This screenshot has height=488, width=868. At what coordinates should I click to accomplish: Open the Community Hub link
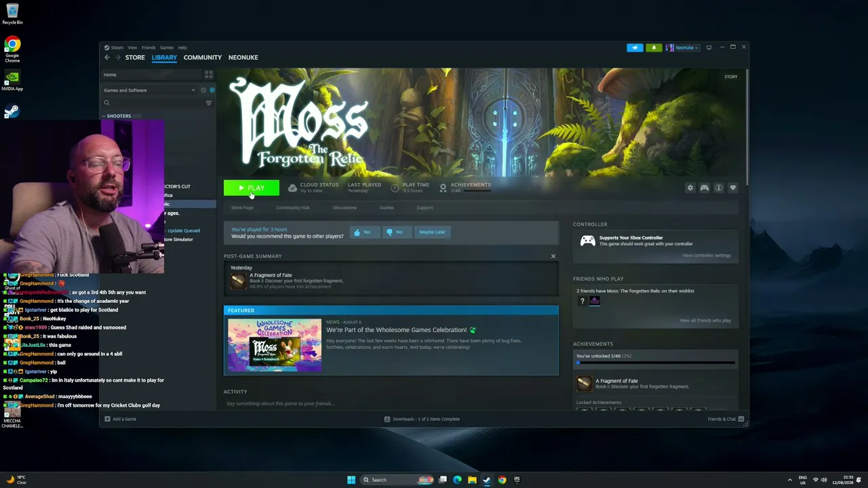point(293,207)
